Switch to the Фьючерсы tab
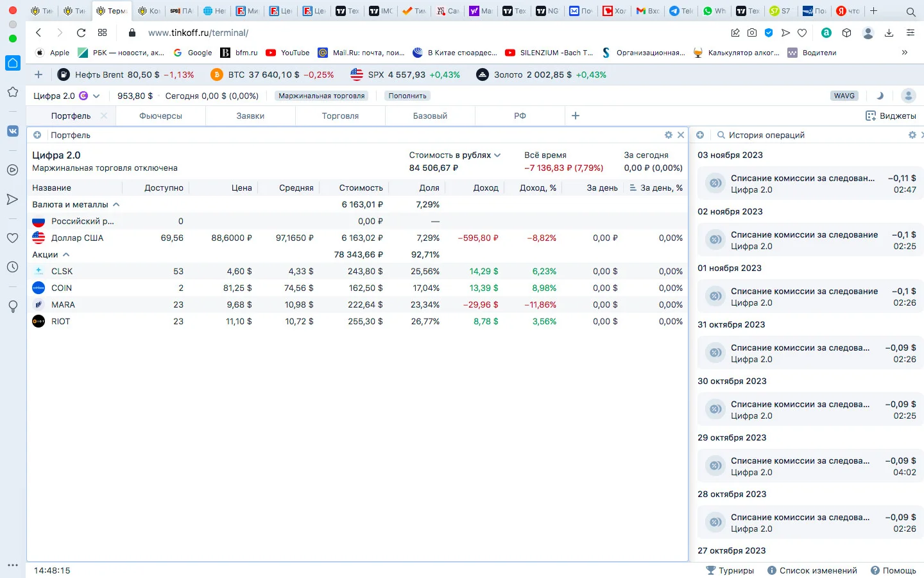 [x=160, y=116]
